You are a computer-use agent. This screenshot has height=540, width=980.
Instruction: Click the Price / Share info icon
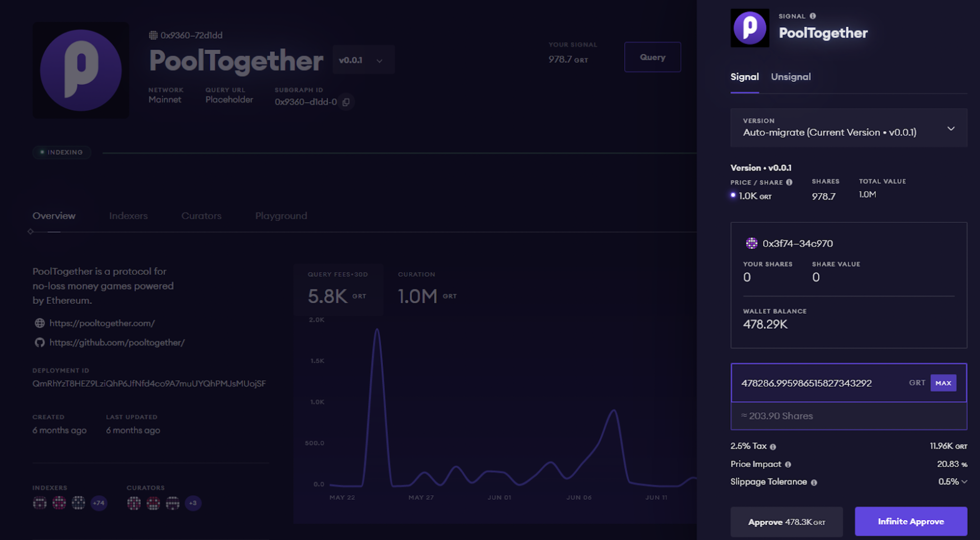(789, 182)
